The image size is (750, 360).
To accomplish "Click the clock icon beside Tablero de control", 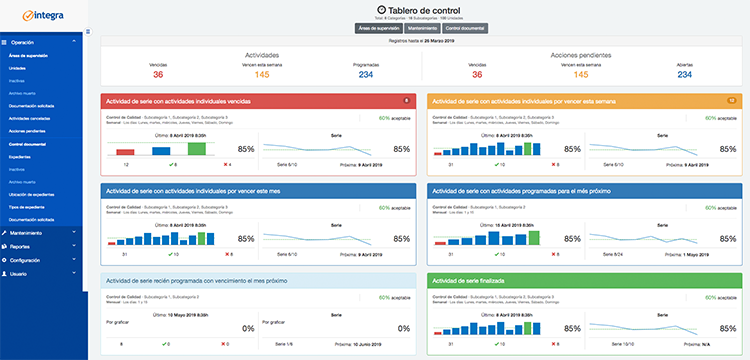I will coord(381,10).
